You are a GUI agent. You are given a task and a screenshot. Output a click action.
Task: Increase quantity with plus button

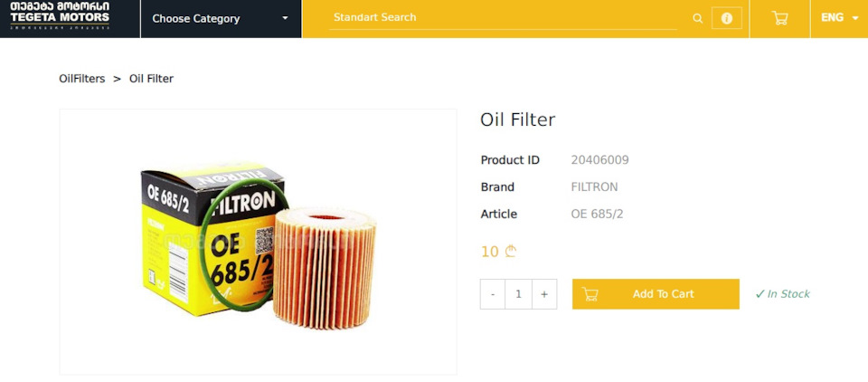[x=544, y=294]
